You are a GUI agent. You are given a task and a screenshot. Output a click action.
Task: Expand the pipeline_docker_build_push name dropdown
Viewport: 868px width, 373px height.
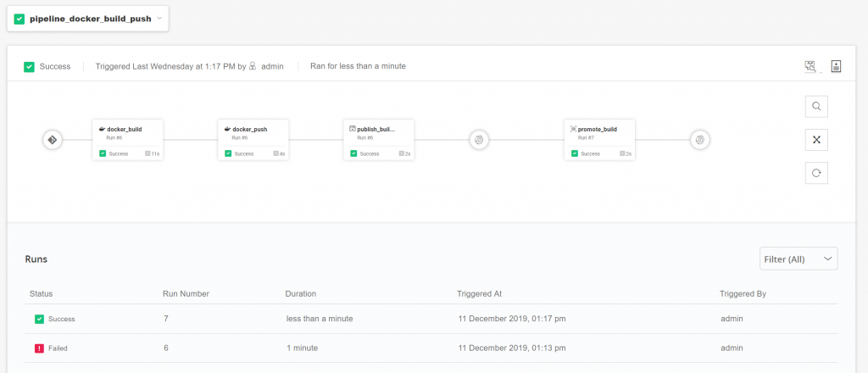click(x=159, y=18)
